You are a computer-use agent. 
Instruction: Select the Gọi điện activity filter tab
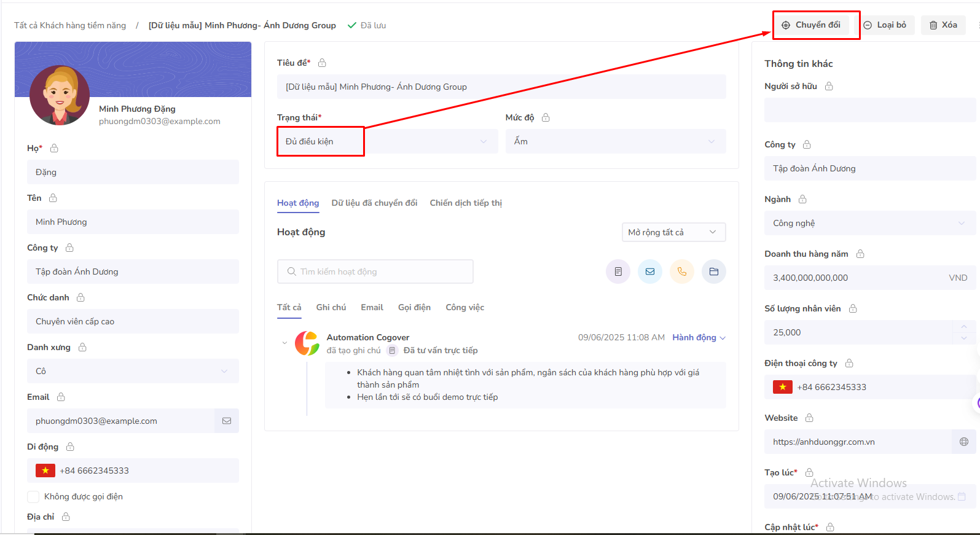[414, 307]
